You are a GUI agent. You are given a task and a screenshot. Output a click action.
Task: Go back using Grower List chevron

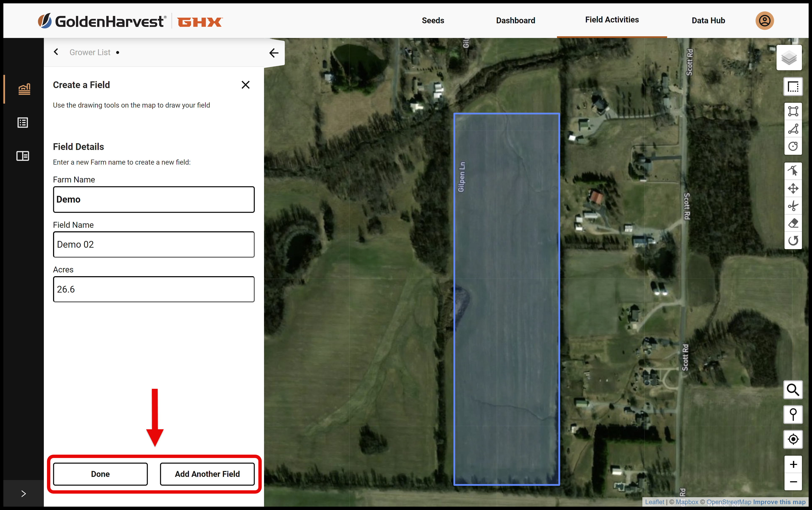(x=56, y=52)
